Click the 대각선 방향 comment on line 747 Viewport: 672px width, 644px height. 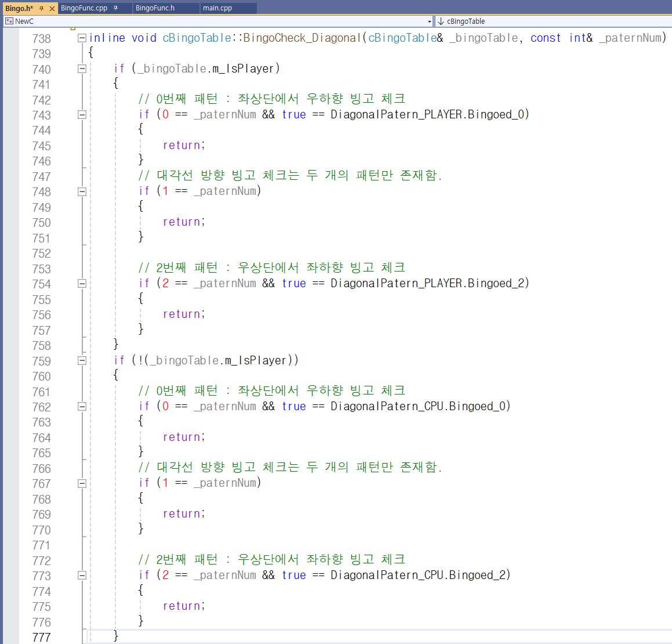(290, 176)
